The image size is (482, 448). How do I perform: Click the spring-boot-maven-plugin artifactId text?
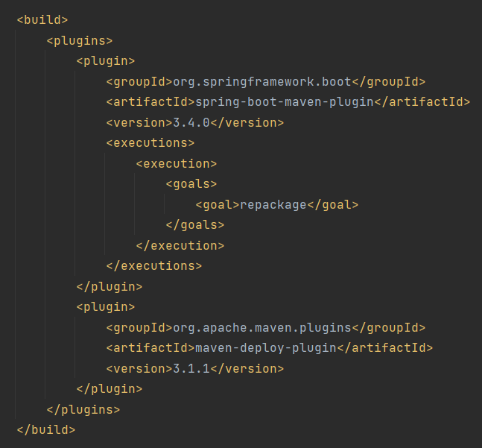[285, 102]
